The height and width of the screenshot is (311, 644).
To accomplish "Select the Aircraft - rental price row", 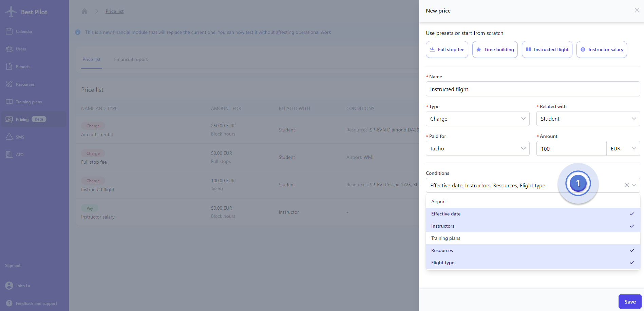I will (248, 130).
